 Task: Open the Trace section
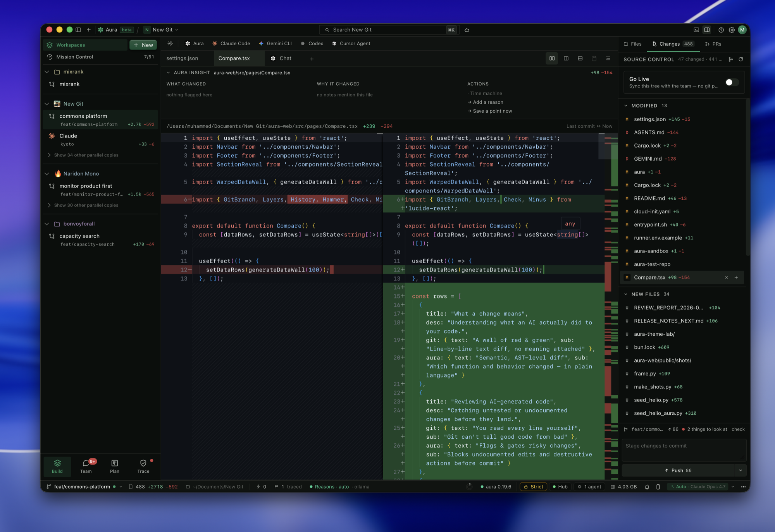[x=143, y=466]
